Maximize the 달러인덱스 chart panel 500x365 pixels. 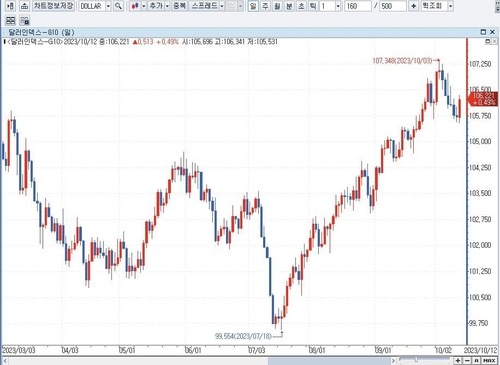pos(483,32)
